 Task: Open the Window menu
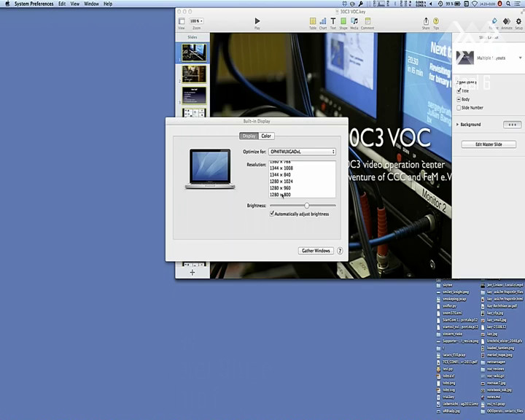pos(91,4)
